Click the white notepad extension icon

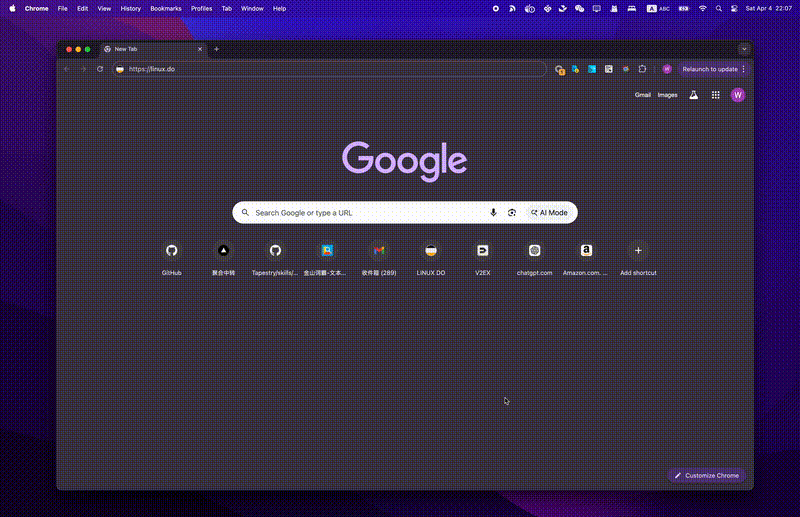(609, 69)
